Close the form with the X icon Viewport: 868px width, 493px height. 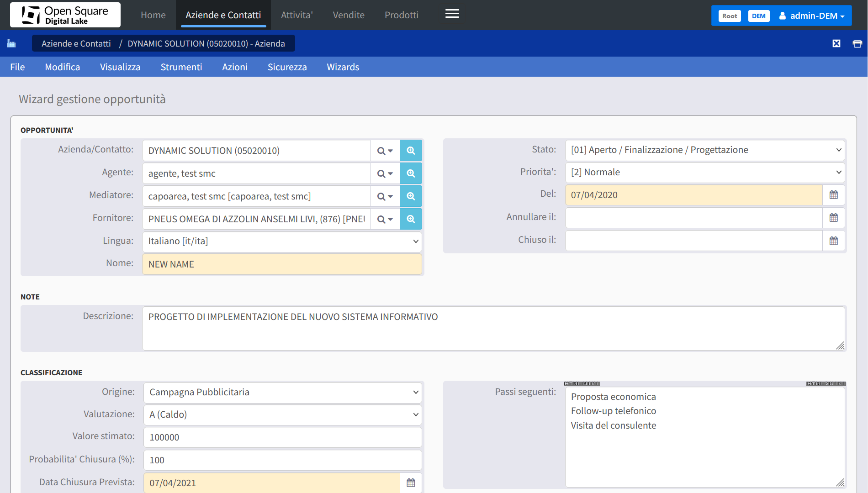pyautogui.click(x=836, y=43)
